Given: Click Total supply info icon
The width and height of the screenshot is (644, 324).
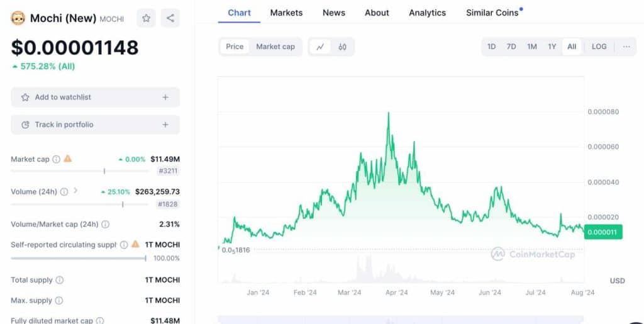Looking at the screenshot, I should pos(60,280).
